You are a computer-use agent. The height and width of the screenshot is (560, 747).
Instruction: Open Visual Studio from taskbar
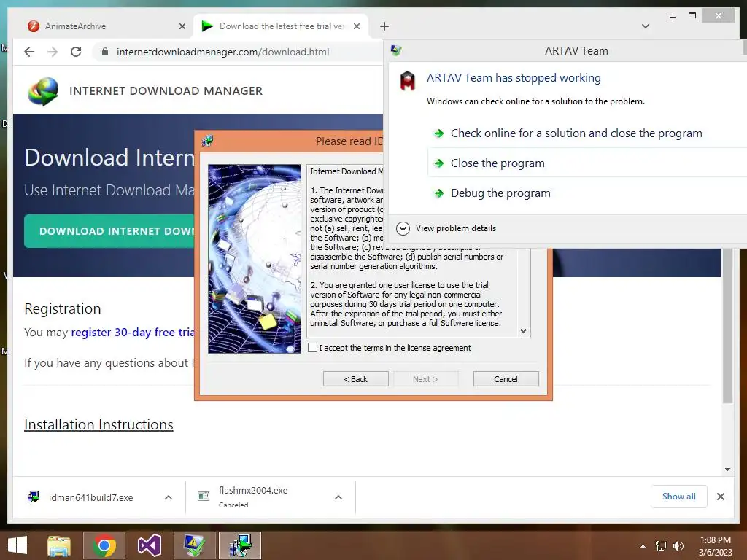149,545
